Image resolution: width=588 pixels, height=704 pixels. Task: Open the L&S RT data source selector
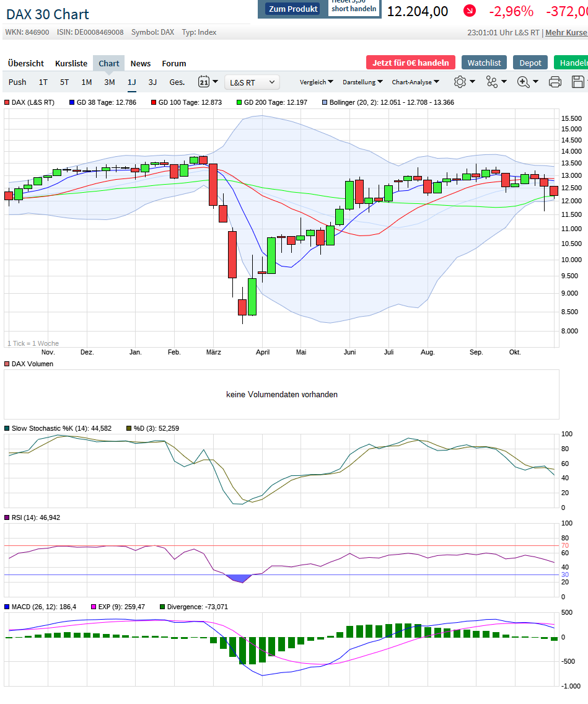(x=252, y=81)
